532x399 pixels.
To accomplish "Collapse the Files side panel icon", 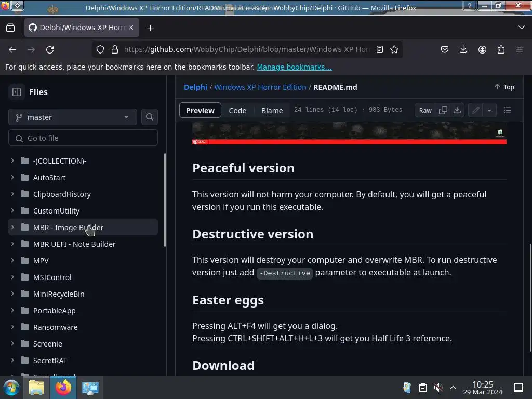I will 17,92.
